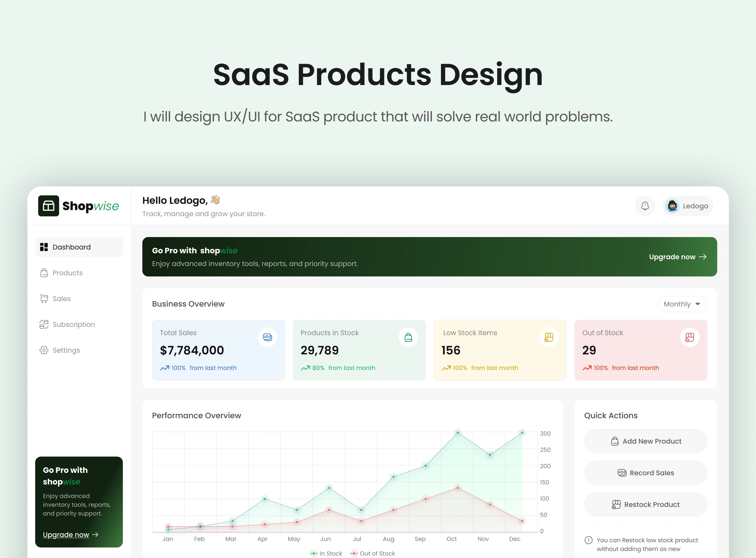This screenshot has height=558, width=756.
Task: Click the Products in Stock bag icon
Action: (x=408, y=337)
